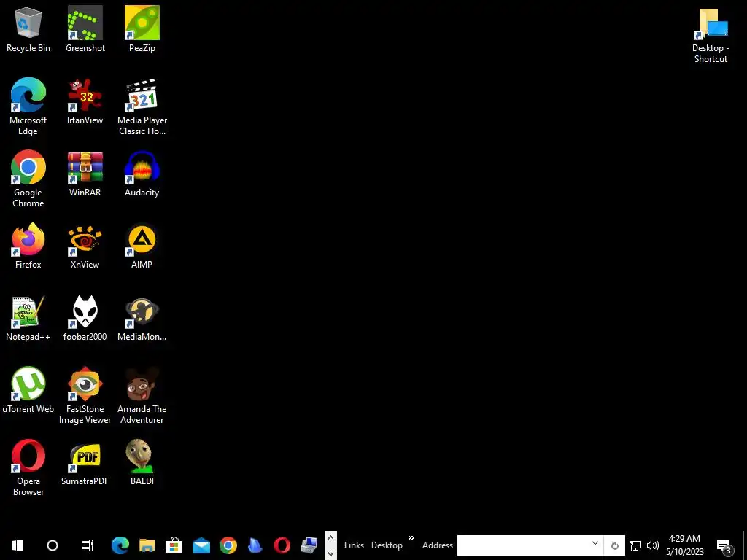Image resolution: width=747 pixels, height=560 pixels.
Task: Select the MediaMonkey desktop shortcut
Action: 142,319
